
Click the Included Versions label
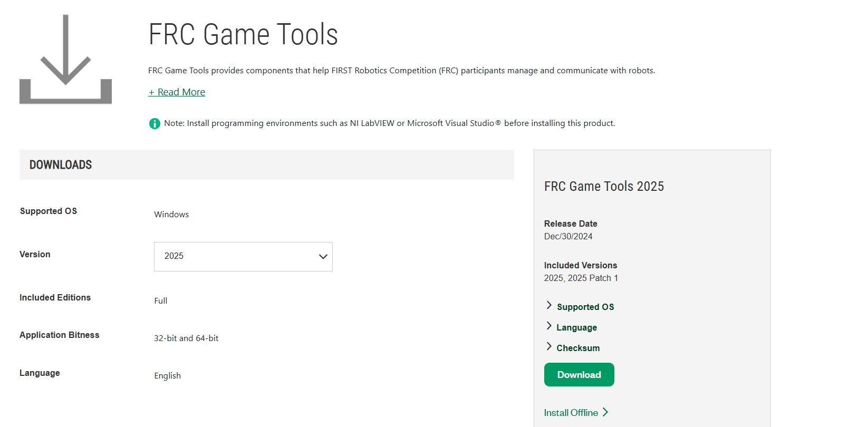pyautogui.click(x=581, y=266)
